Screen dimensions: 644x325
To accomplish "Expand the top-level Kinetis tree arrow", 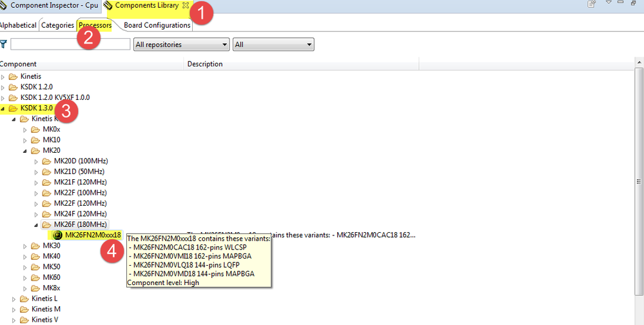I will (3, 77).
